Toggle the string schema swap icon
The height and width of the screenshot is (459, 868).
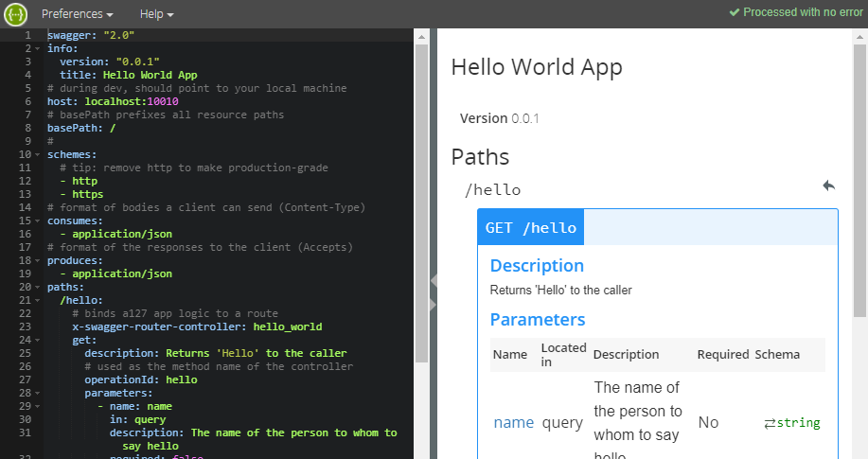point(769,423)
